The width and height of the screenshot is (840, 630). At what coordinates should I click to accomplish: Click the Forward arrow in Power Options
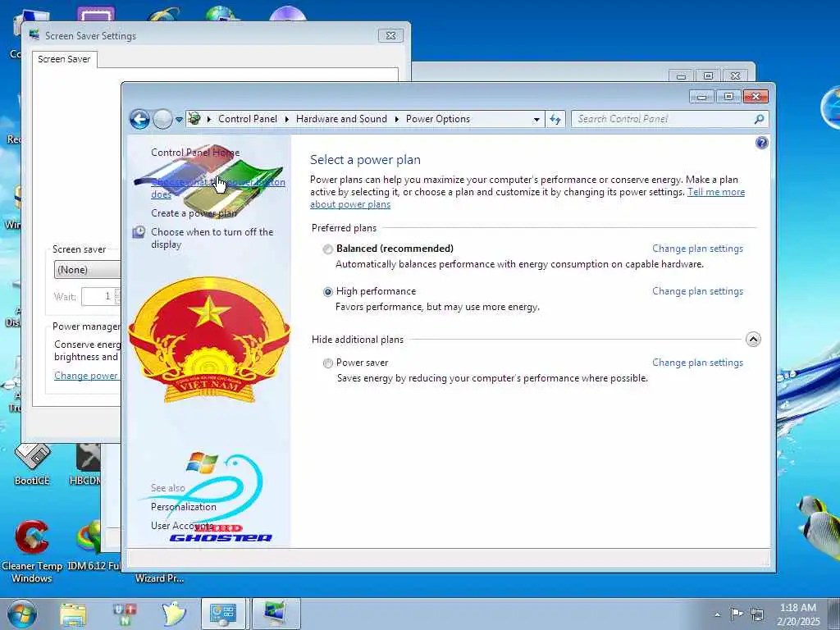tap(162, 119)
